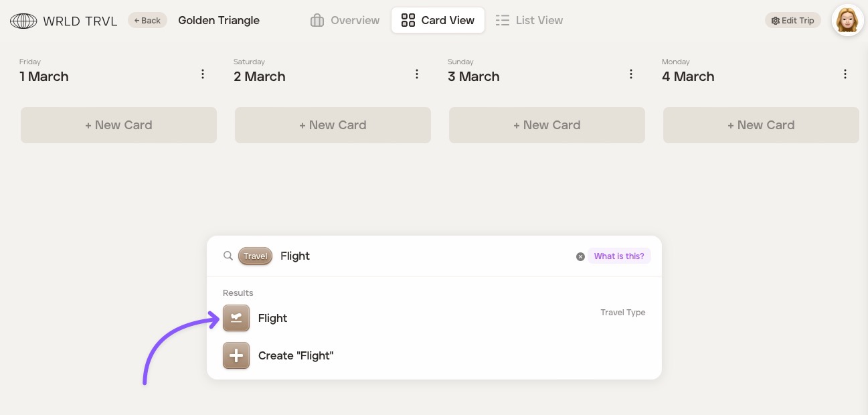
Task: Click the Edit Trip button
Action: (x=792, y=20)
